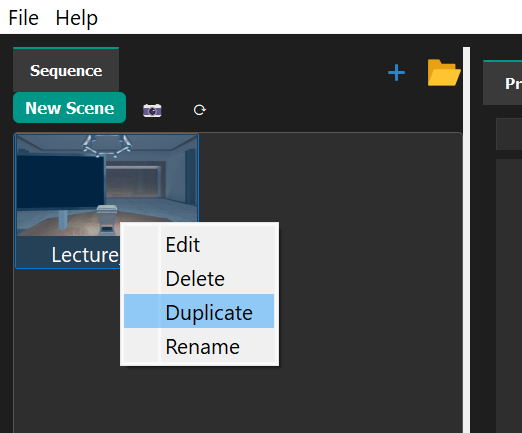Select the Lecture scene thumbnail

[107, 185]
